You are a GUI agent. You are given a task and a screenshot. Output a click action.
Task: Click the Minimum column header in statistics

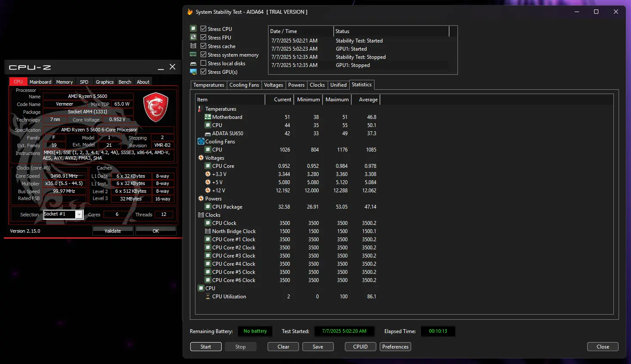coord(308,100)
